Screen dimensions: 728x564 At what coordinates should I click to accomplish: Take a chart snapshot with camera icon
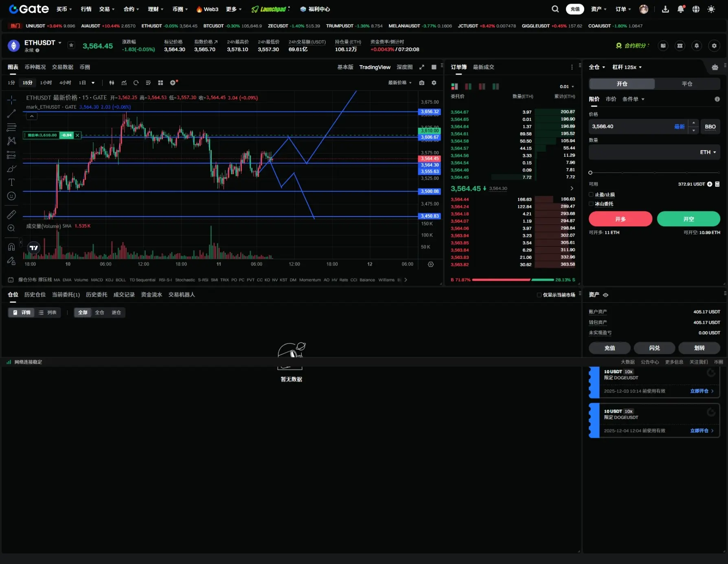pos(422,83)
